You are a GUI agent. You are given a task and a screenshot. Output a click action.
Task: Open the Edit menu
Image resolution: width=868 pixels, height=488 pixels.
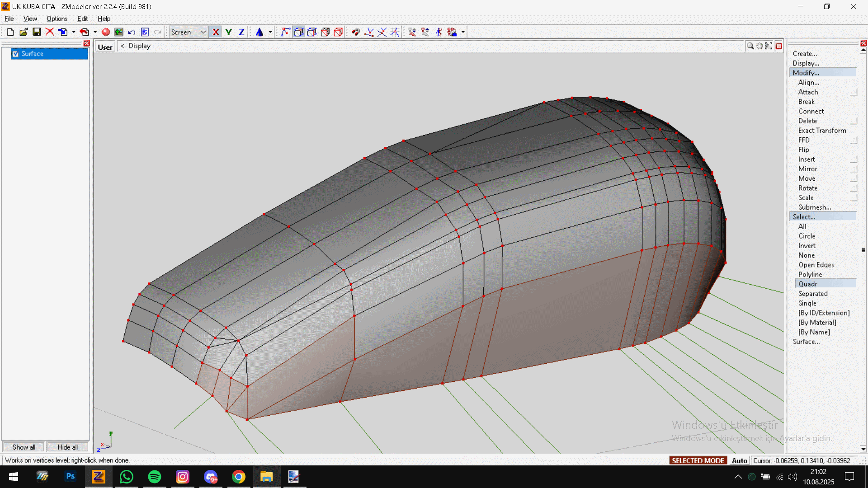82,19
